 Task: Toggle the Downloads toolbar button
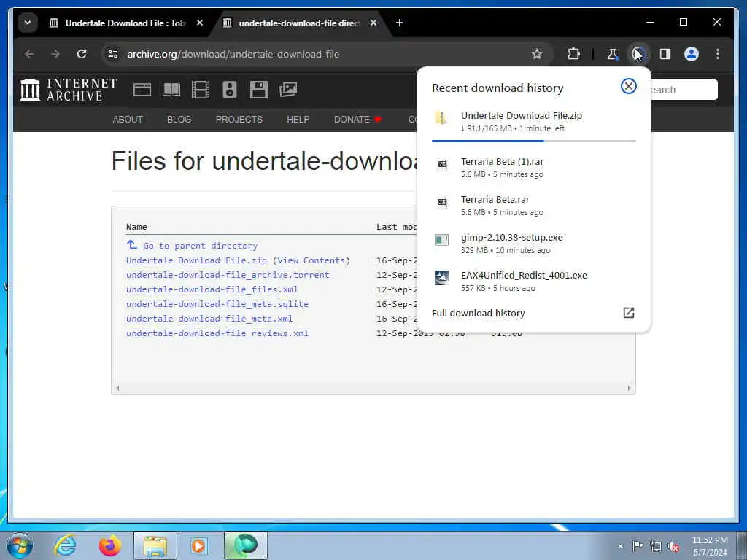point(638,54)
